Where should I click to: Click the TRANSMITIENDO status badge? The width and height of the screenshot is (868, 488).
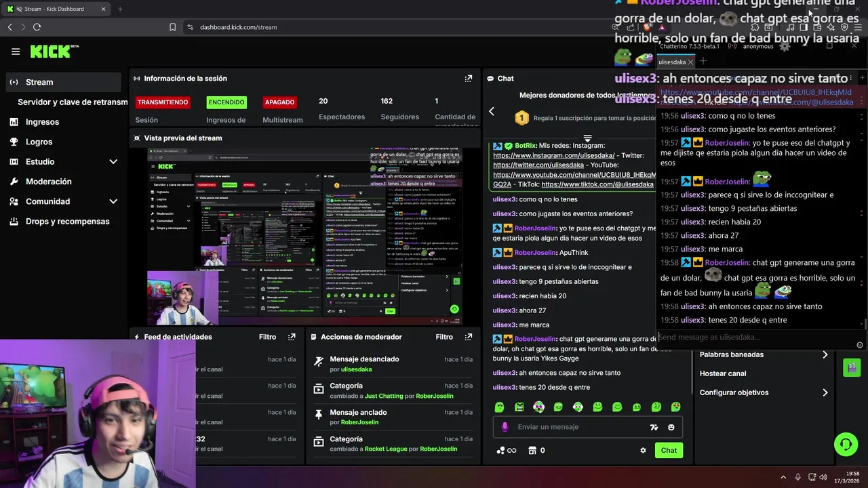point(163,102)
